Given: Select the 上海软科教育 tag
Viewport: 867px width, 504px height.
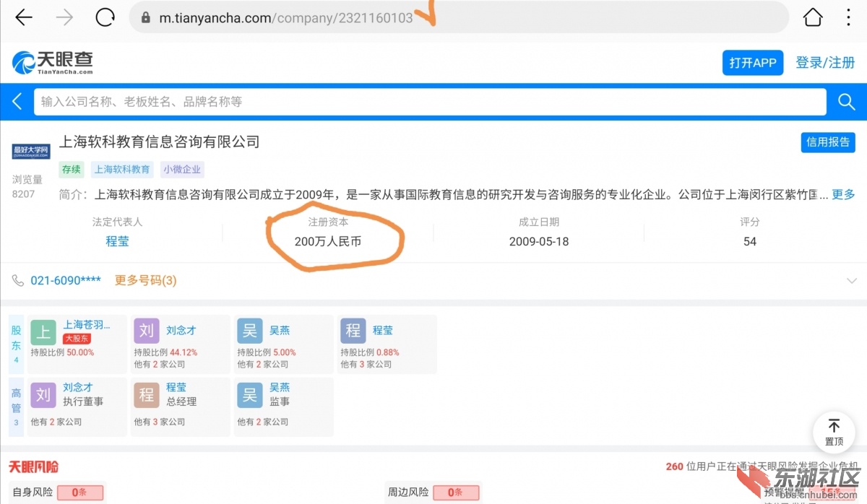Looking at the screenshot, I should coord(122,170).
